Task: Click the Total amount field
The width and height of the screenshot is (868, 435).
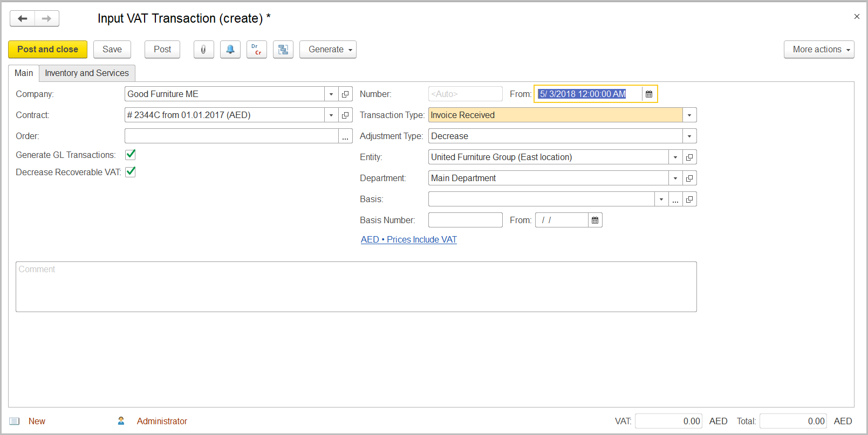Action: click(x=793, y=421)
